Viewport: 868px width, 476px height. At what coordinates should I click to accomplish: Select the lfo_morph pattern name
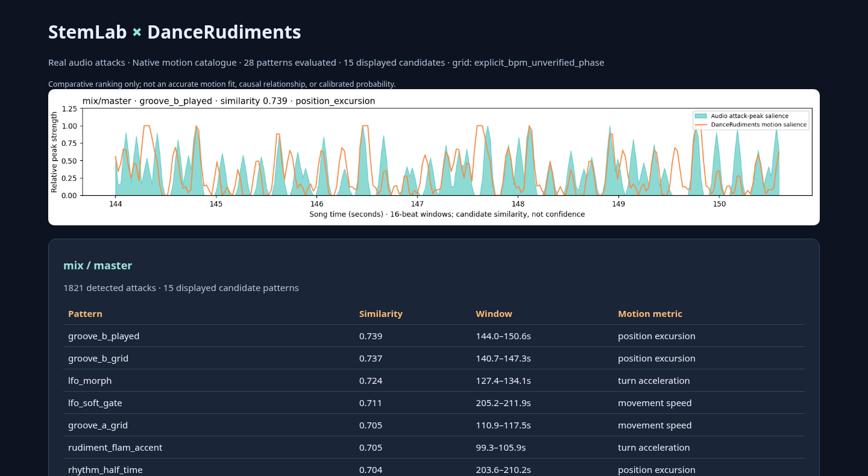pyautogui.click(x=90, y=381)
